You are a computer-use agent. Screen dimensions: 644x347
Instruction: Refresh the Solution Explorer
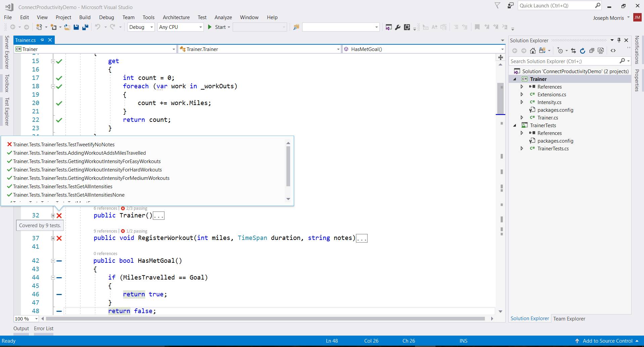coord(582,50)
